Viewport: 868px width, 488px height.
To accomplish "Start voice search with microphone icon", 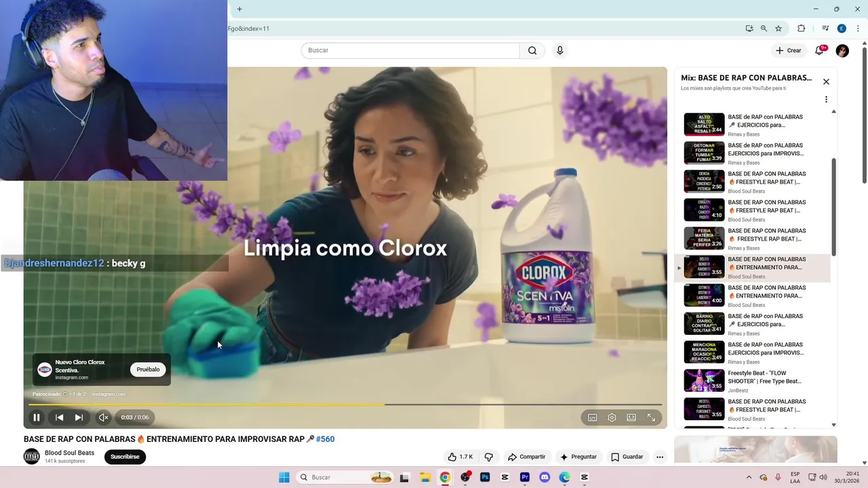I will click(559, 50).
